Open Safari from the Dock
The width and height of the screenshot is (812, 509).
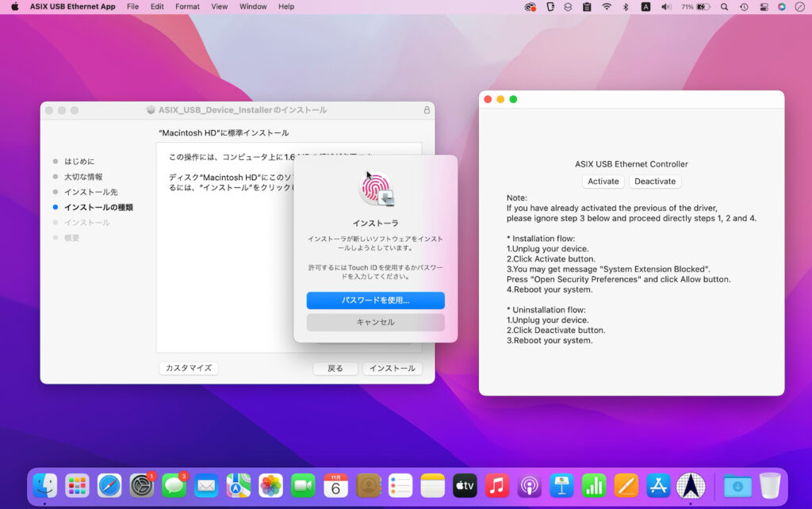110,484
